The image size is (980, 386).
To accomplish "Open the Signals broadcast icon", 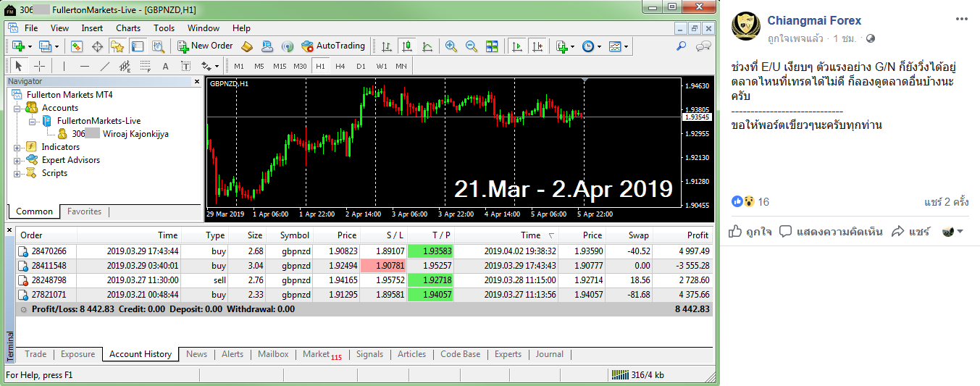I will tap(288, 46).
